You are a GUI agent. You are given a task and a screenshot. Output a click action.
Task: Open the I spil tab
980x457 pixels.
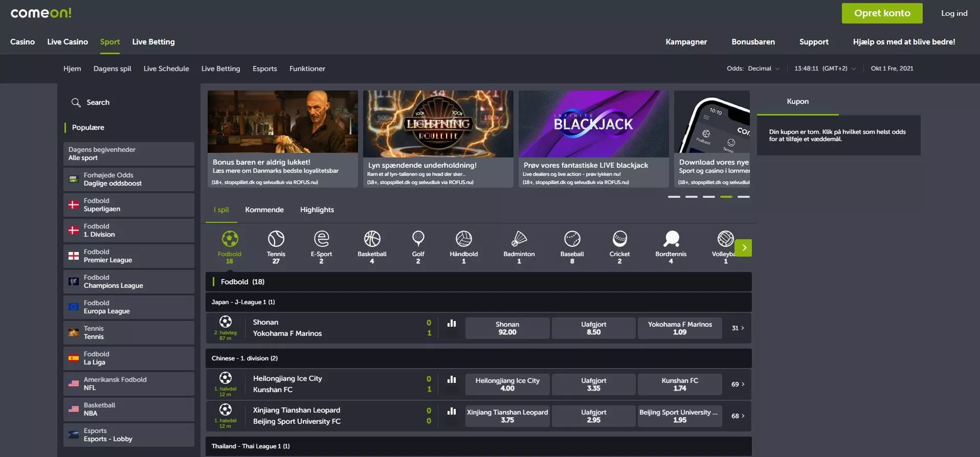[x=221, y=210]
